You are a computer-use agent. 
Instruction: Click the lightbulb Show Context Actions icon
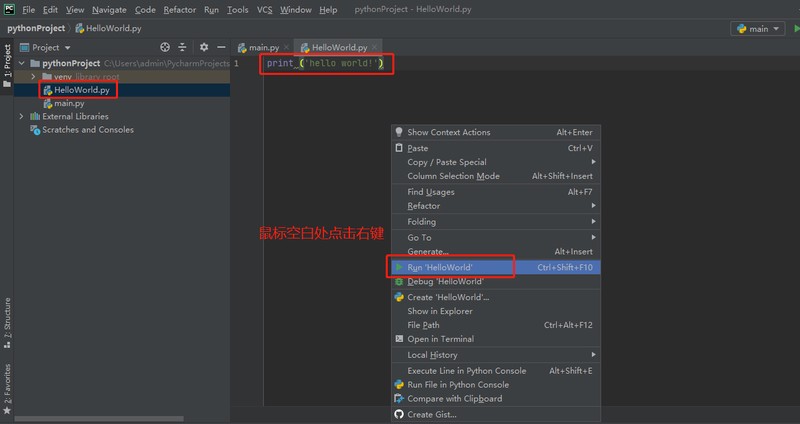pyautogui.click(x=399, y=132)
